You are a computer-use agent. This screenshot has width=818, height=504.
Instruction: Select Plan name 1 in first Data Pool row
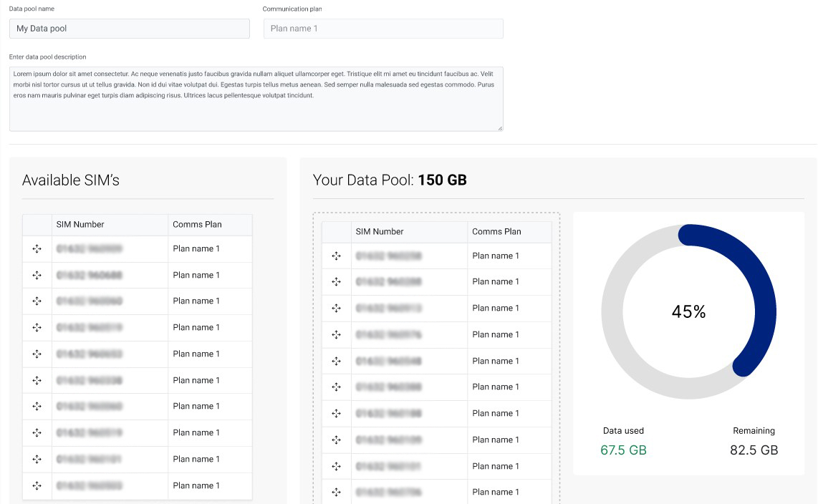click(x=496, y=256)
